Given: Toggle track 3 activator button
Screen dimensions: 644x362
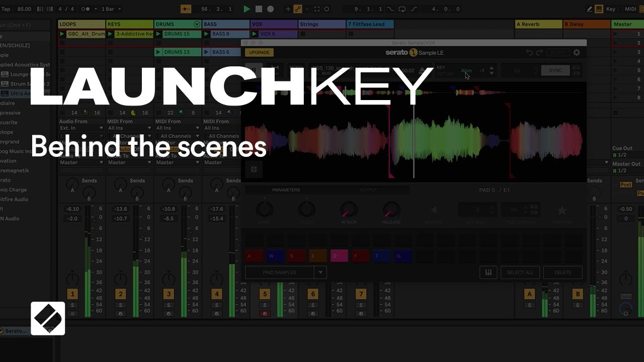Looking at the screenshot, I should [x=169, y=294].
